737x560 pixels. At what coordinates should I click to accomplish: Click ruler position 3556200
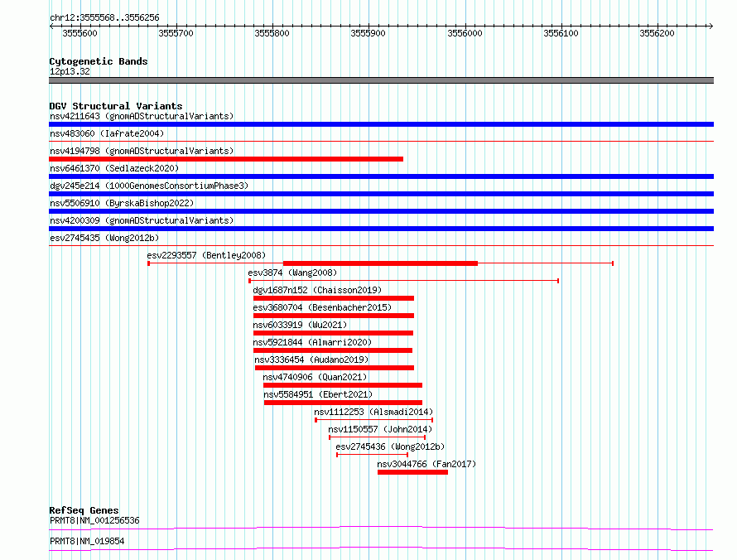658,33
